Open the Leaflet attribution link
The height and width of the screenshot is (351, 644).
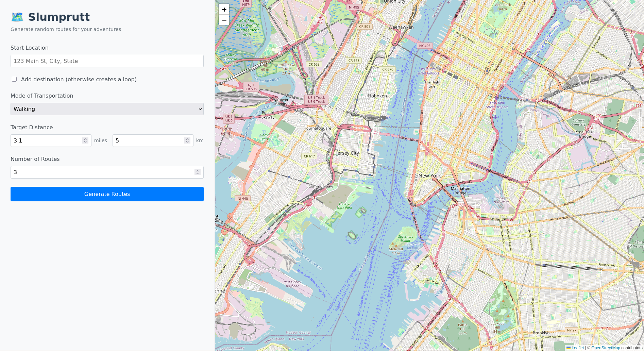pyautogui.click(x=577, y=348)
